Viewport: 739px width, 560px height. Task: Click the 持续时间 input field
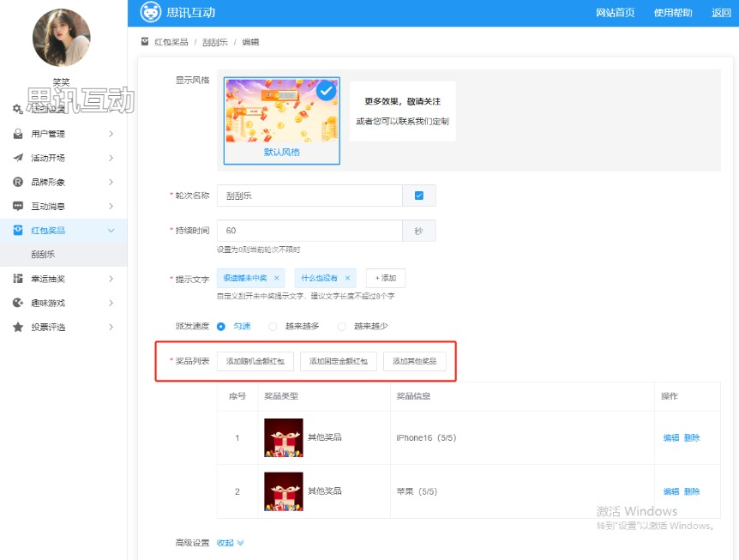pyautogui.click(x=309, y=231)
